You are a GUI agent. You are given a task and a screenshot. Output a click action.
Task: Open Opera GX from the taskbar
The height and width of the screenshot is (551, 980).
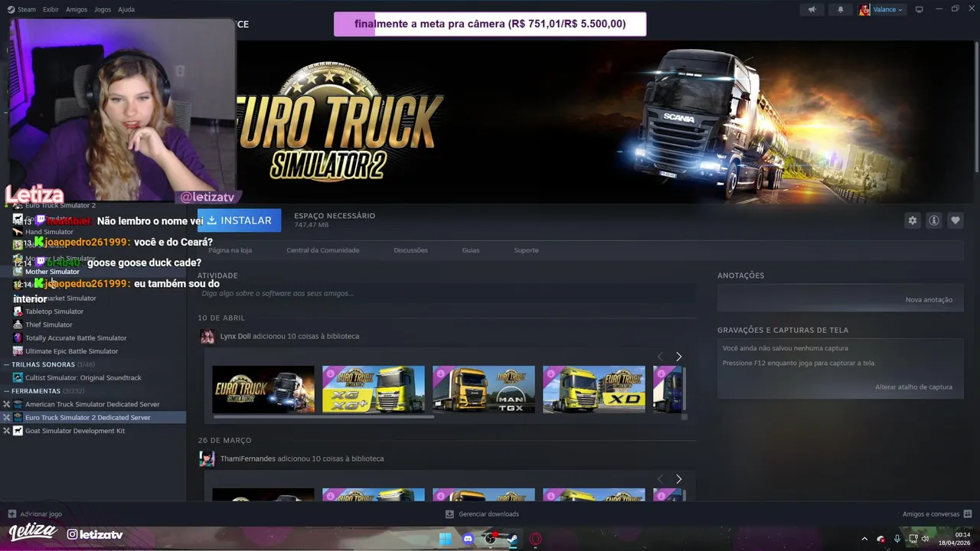pos(535,539)
